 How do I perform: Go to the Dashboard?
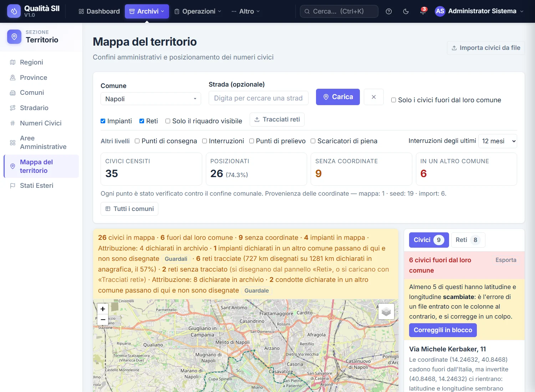point(99,11)
